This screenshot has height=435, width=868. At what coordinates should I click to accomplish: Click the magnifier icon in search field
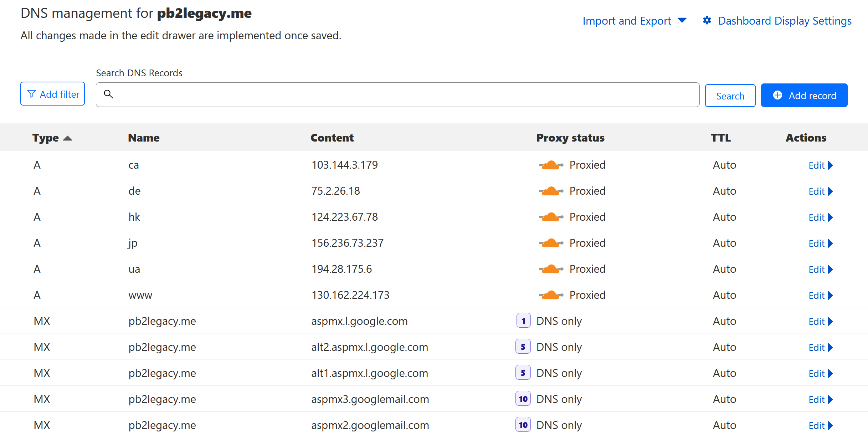pos(109,94)
